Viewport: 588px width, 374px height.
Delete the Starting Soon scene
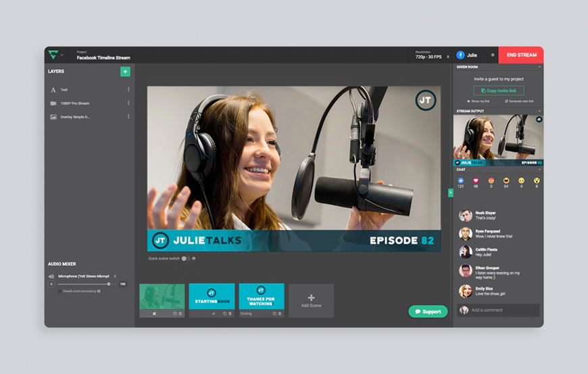point(230,314)
